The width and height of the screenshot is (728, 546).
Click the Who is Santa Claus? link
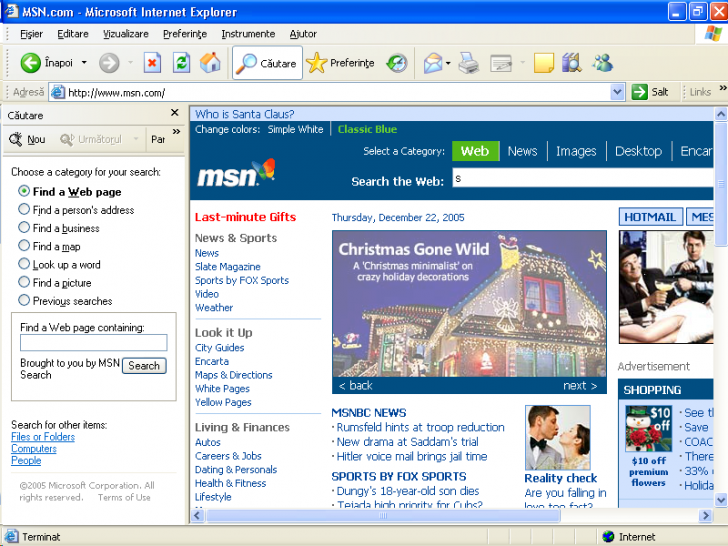click(x=244, y=114)
